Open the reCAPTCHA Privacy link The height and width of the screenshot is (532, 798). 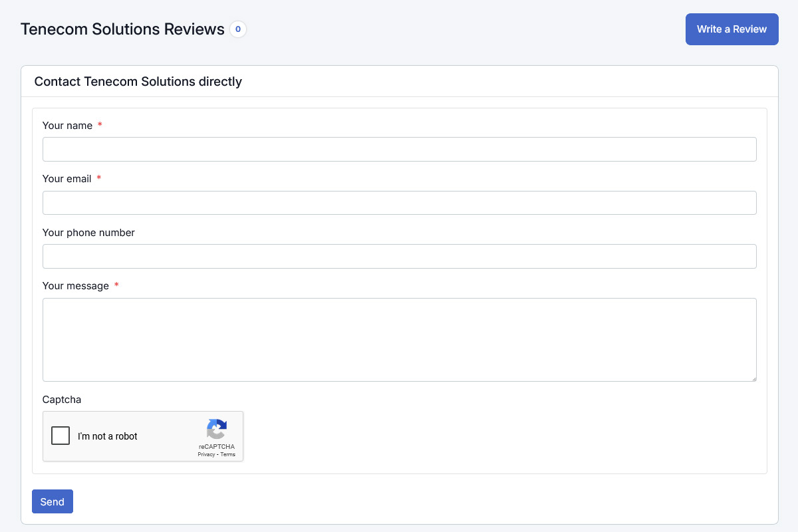(x=206, y=455)
